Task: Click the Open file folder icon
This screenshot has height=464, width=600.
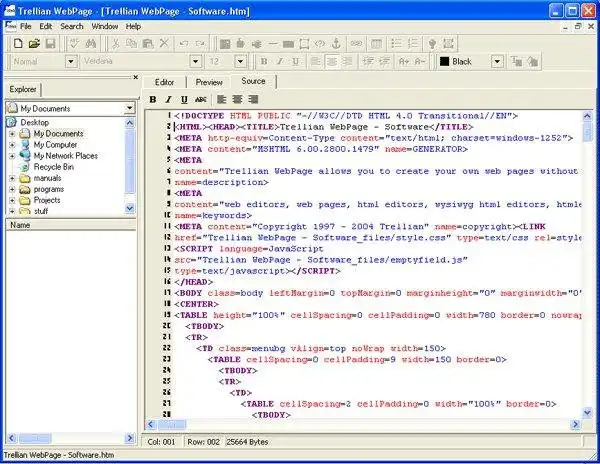Action: coord(33,43)
